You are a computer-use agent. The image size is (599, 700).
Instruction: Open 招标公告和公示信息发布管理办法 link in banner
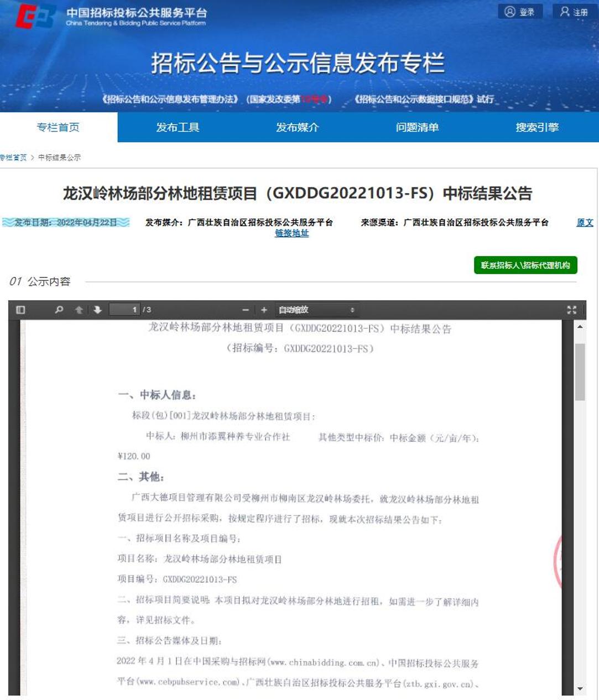click(x=170, y=99)
